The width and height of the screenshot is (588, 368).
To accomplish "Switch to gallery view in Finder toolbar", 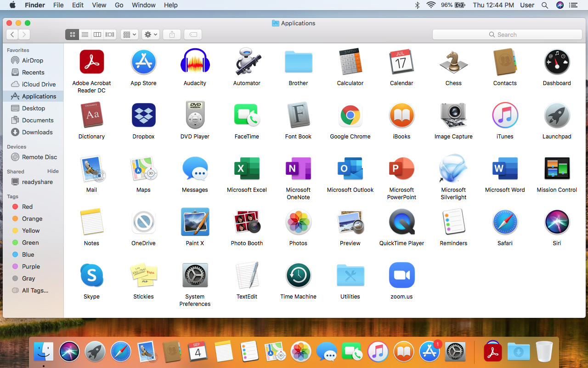I will point(110,34).
